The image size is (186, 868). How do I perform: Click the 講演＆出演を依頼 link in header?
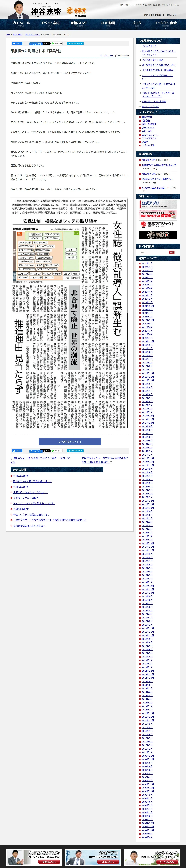point(152,15)
